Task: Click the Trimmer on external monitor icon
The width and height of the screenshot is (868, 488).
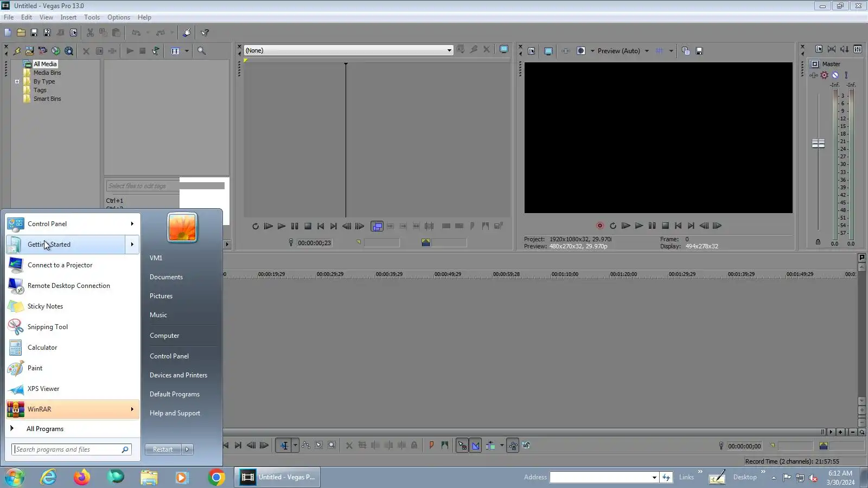Action: click(504, 49)
